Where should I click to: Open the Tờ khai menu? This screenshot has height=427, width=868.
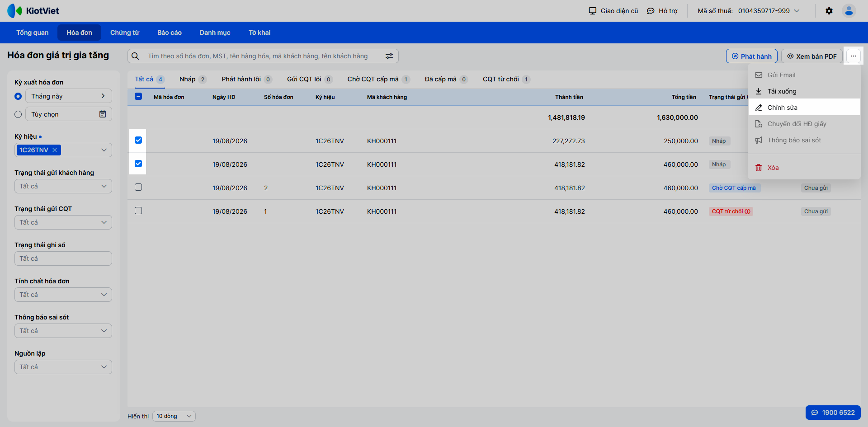(259, 33)
